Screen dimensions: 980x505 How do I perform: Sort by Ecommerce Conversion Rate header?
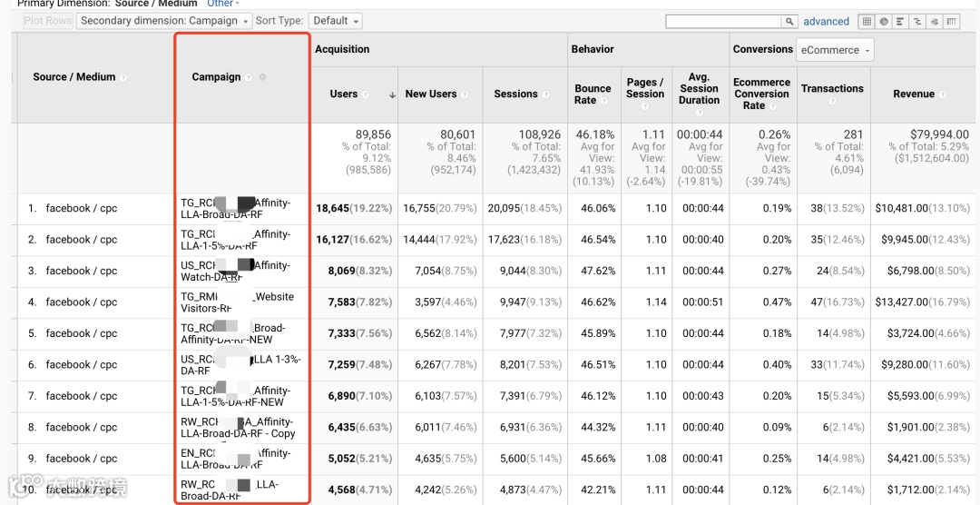click(x=762, y=94)
